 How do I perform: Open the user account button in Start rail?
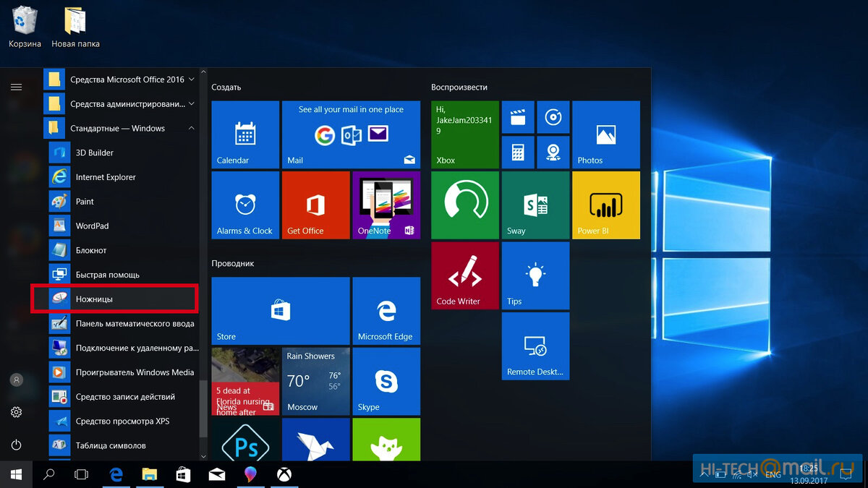click(x=16, y=380)
